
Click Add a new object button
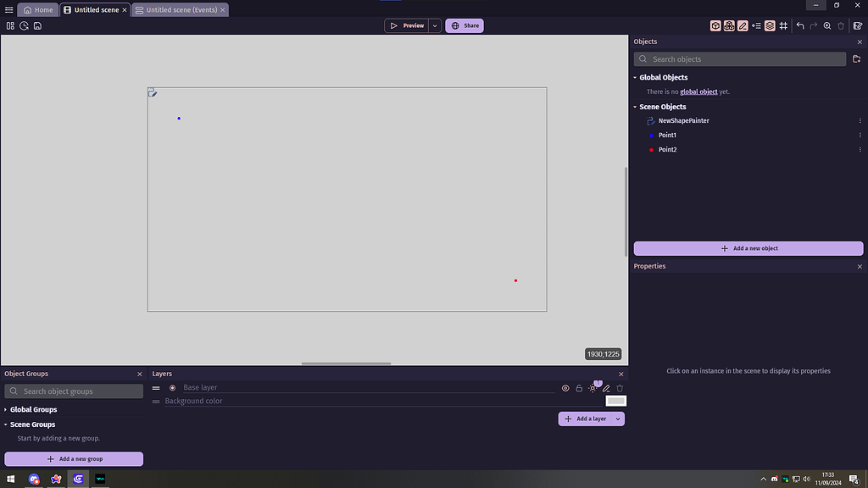coord(748,248)
